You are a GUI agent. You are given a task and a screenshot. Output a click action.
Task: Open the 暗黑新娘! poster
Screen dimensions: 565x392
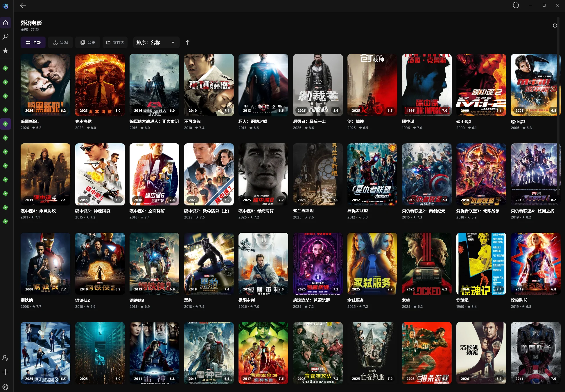coord(45,85)
